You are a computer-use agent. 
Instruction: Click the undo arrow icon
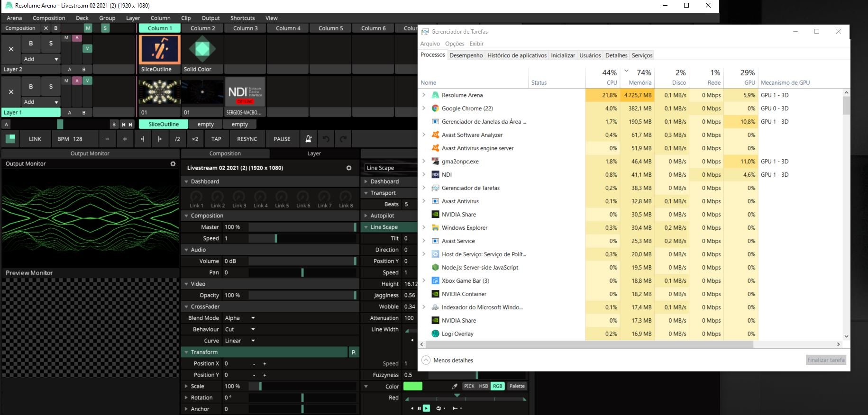(x=326, y=139)
